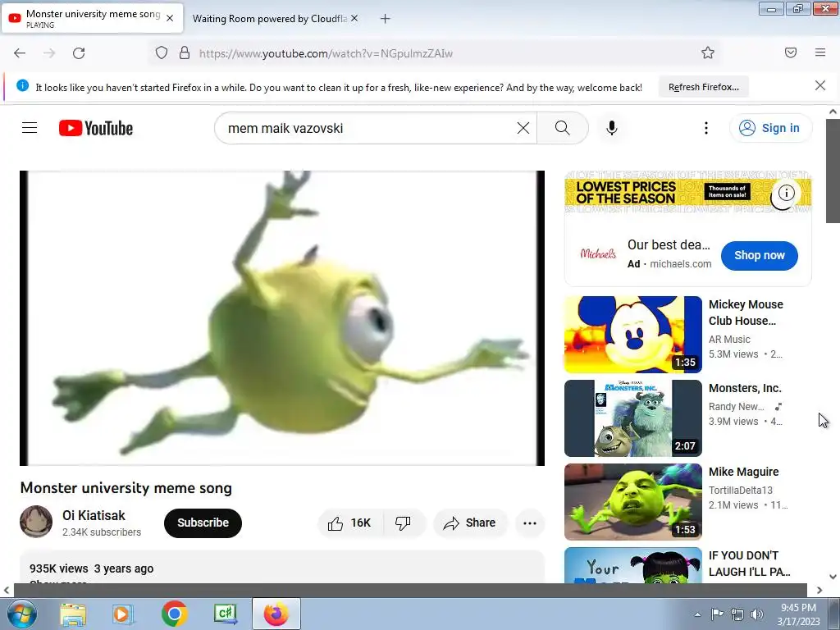
Task: Show hidden tray icons arrow
Action: (697, 614)
